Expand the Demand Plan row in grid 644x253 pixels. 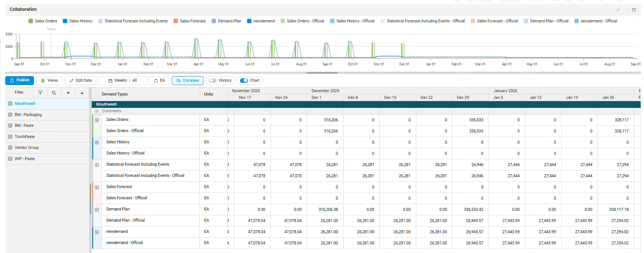click(97, 210)
